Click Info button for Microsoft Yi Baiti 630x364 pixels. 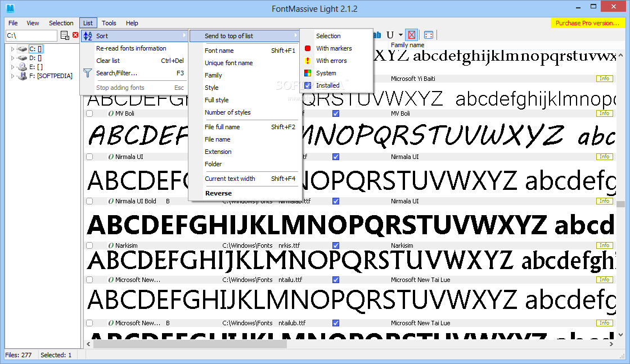604,79
